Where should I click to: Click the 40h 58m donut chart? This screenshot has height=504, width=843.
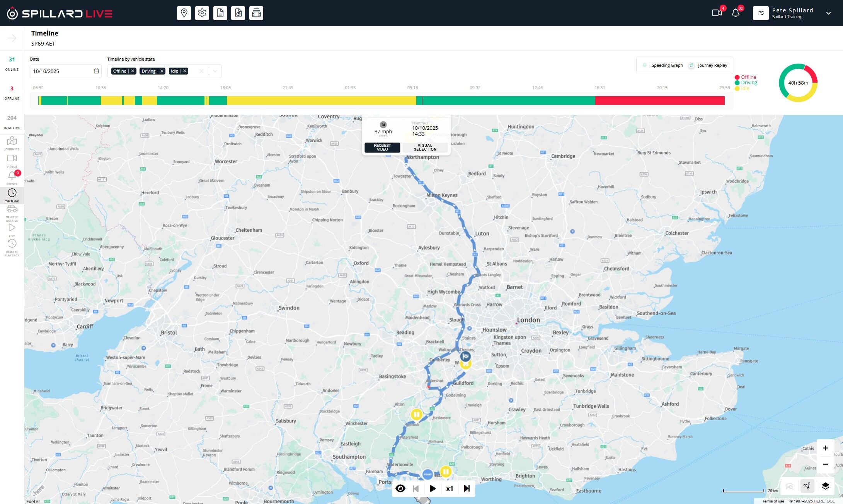pyautogui.click(x=798, y=83)
